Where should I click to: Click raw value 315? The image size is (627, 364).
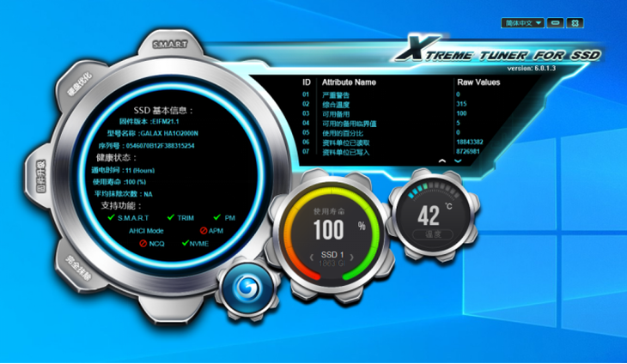pyautogui.click(x=461, y=104)
